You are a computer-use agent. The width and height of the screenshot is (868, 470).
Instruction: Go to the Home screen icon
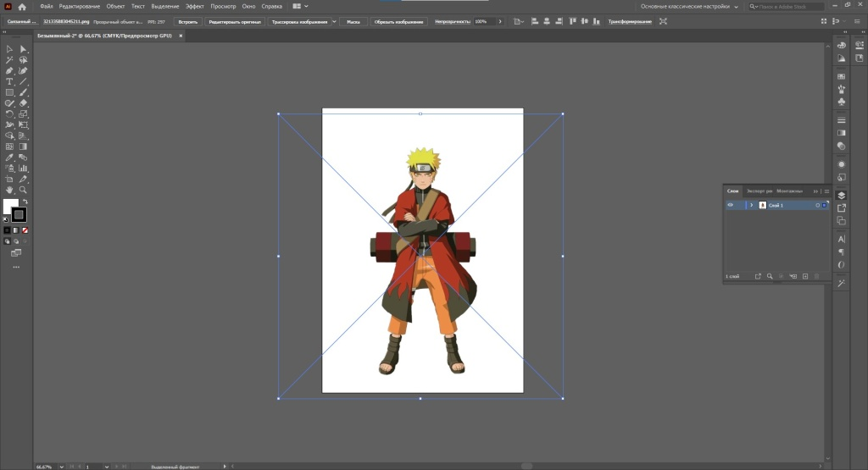(22, 7)
